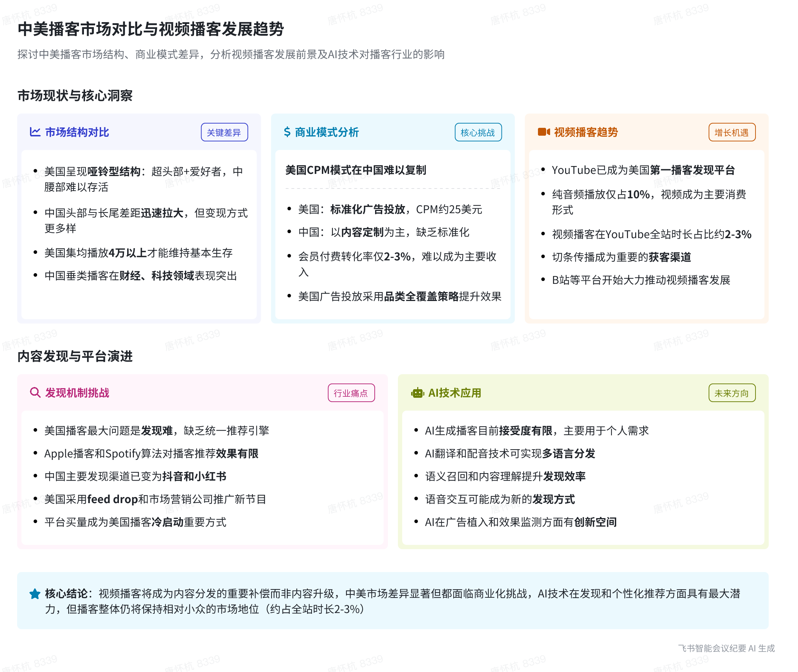Click the star icon beside 核心结论
This screenshot has height=672, width=798.
tap(35, 594)
